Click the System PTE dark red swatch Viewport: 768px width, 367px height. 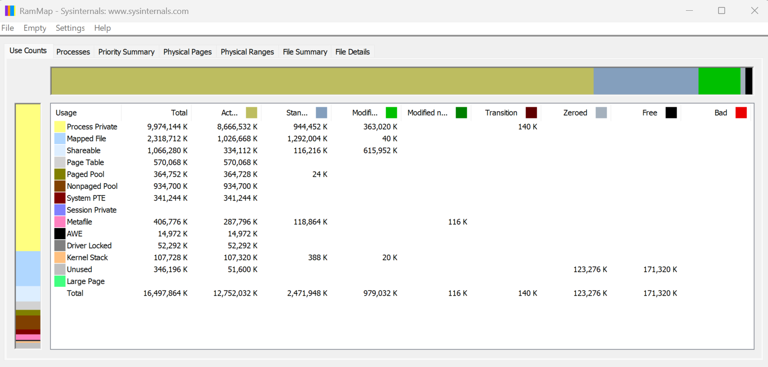(x=60, y=198)
